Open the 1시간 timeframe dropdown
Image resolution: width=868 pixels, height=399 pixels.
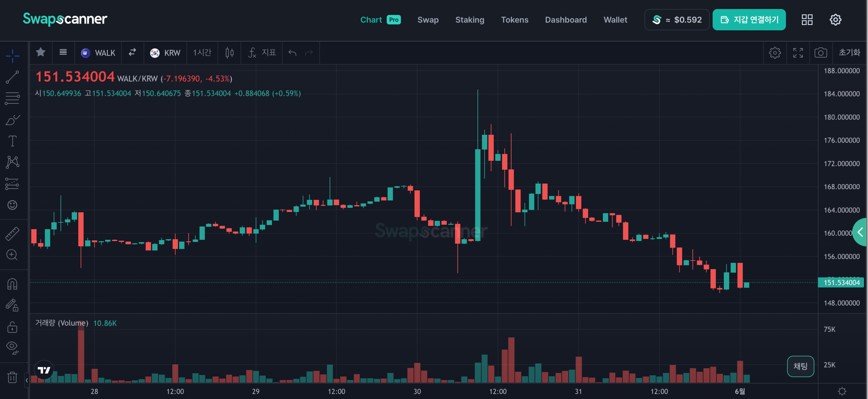(x=202, y=53)
